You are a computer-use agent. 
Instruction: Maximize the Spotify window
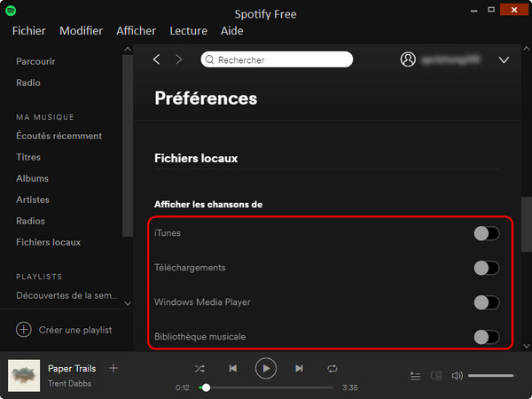(x=491, y=10)
